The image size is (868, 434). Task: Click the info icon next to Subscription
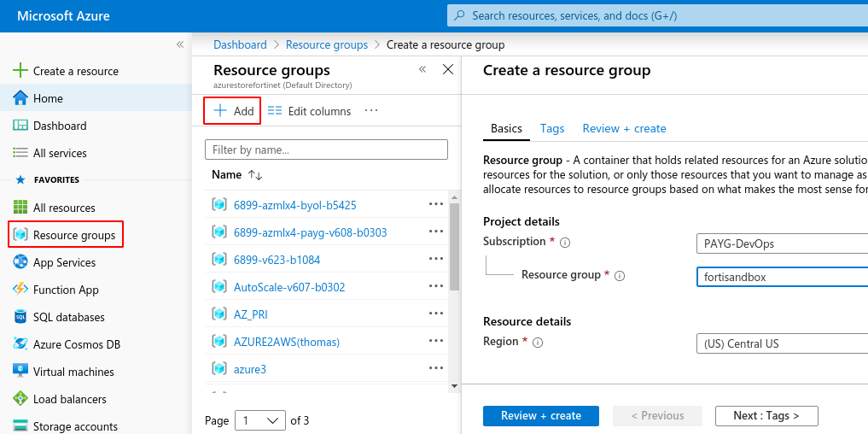[565, 243]
